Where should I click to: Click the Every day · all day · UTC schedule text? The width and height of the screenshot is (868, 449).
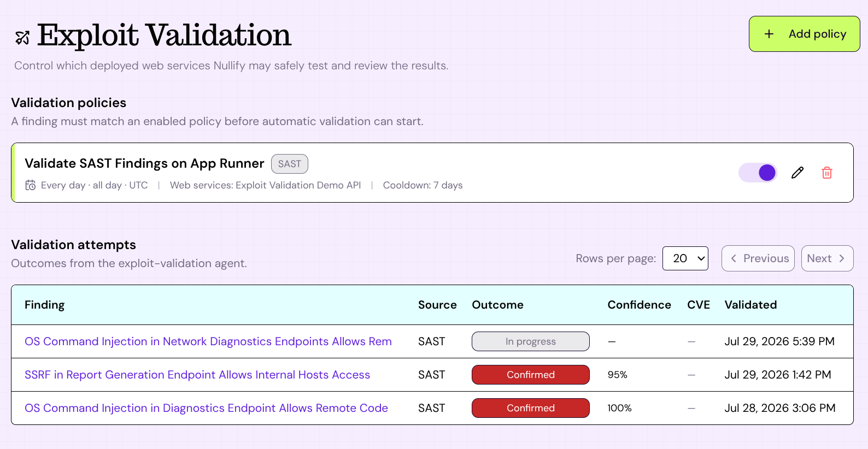[95, 185]
